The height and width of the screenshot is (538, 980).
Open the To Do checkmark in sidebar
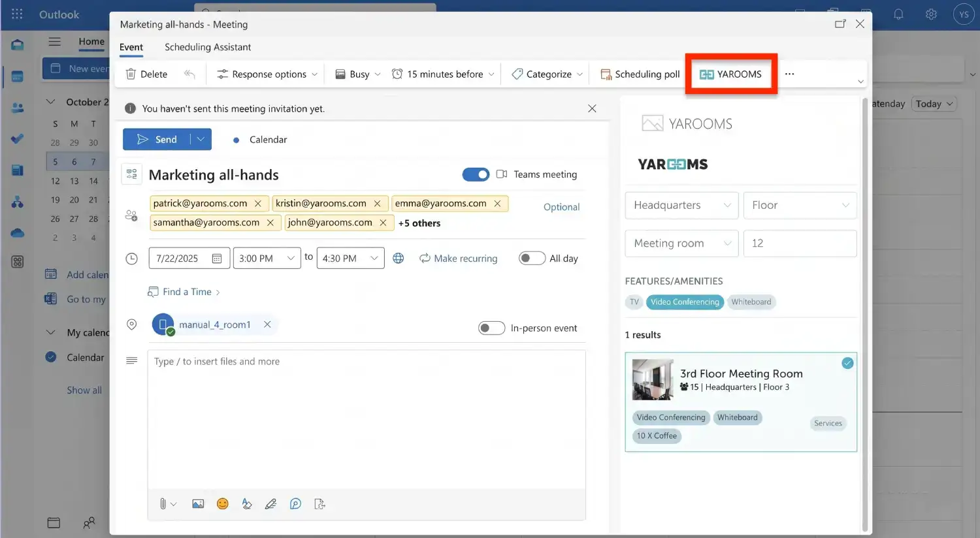tap(18, 138)
